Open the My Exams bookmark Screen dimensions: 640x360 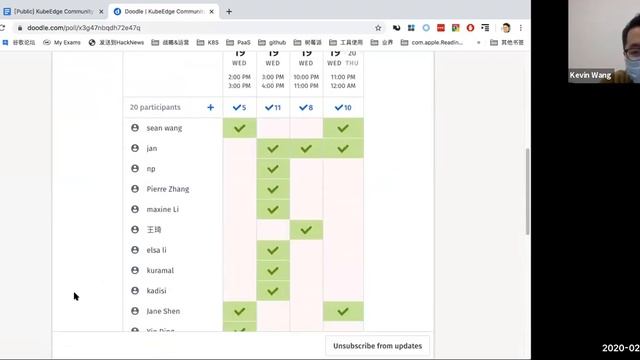(x=62, y=42)
